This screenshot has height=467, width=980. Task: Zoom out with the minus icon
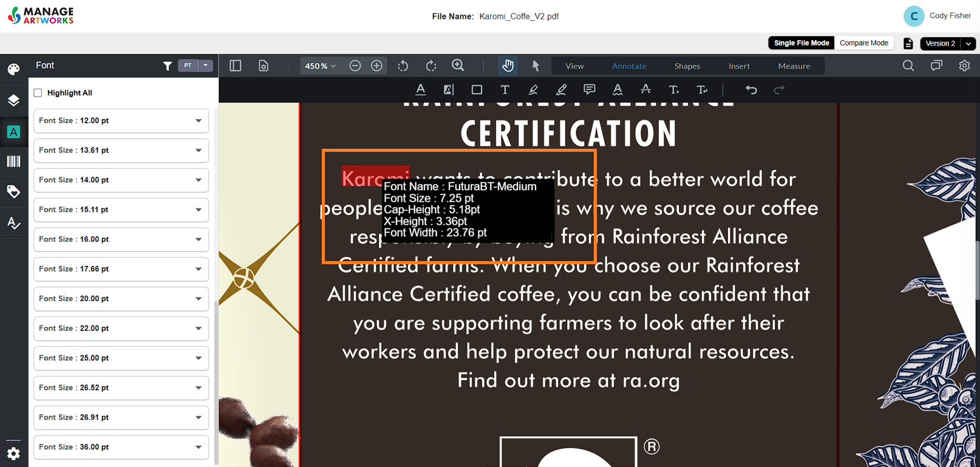[x=355, y=66]
